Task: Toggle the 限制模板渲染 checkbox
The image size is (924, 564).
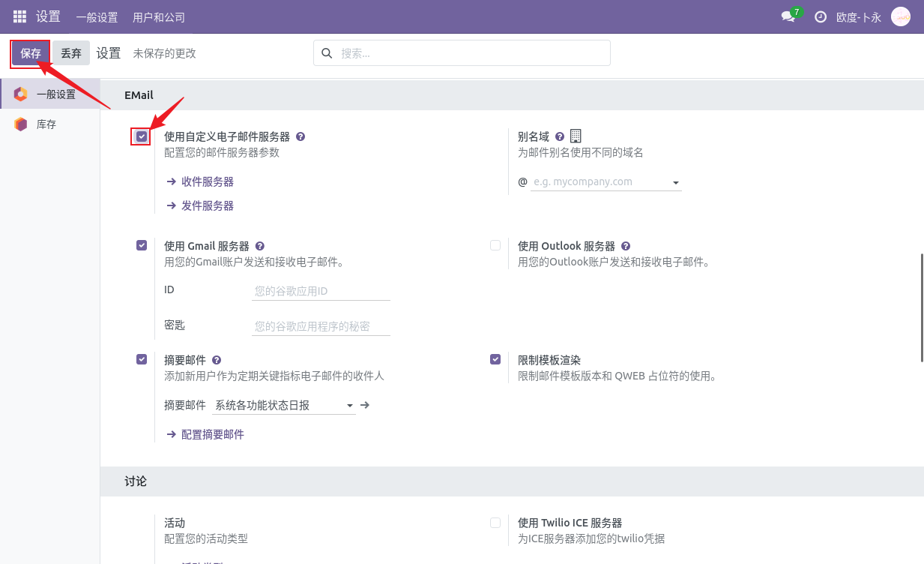Action: coord(495,359)
